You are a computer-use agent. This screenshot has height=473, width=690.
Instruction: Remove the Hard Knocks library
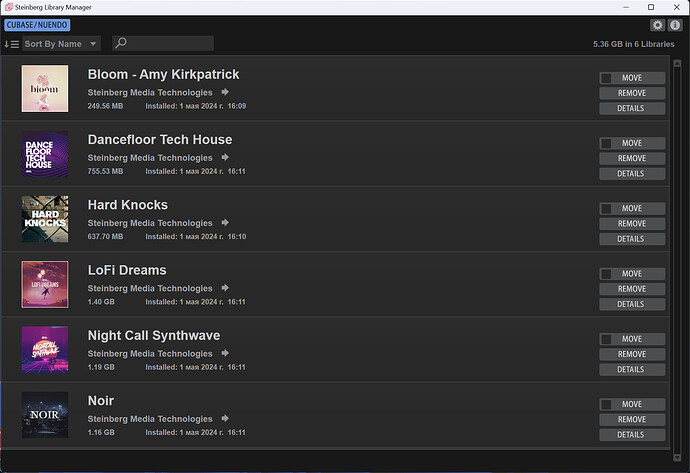coord(632,224)
